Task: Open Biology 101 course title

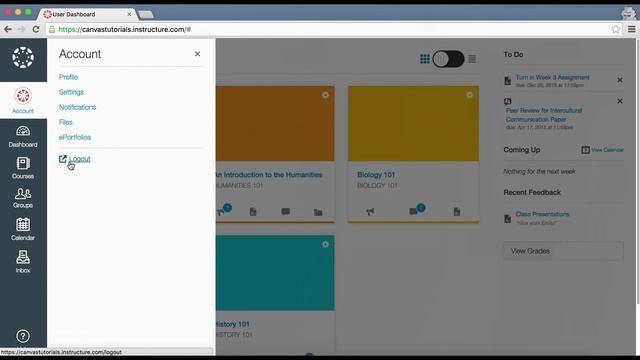Action: (x=376, y=175)
